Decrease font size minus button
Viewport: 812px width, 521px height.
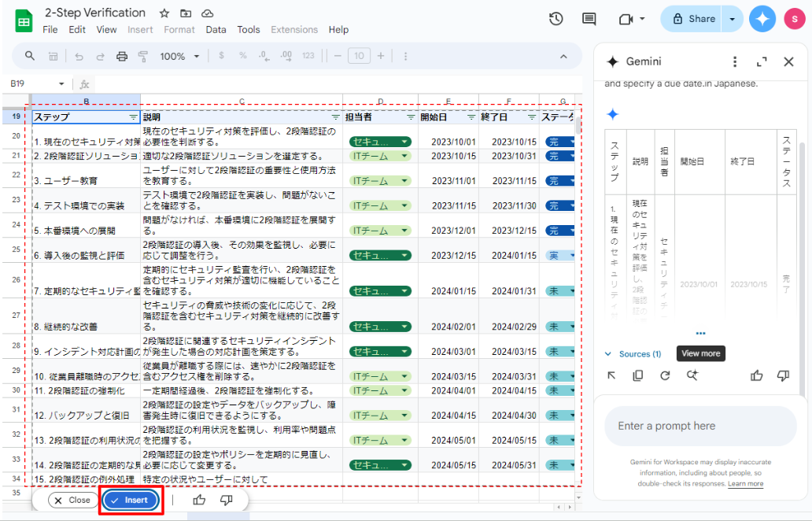pyautogui.click(x=338, y=56)
